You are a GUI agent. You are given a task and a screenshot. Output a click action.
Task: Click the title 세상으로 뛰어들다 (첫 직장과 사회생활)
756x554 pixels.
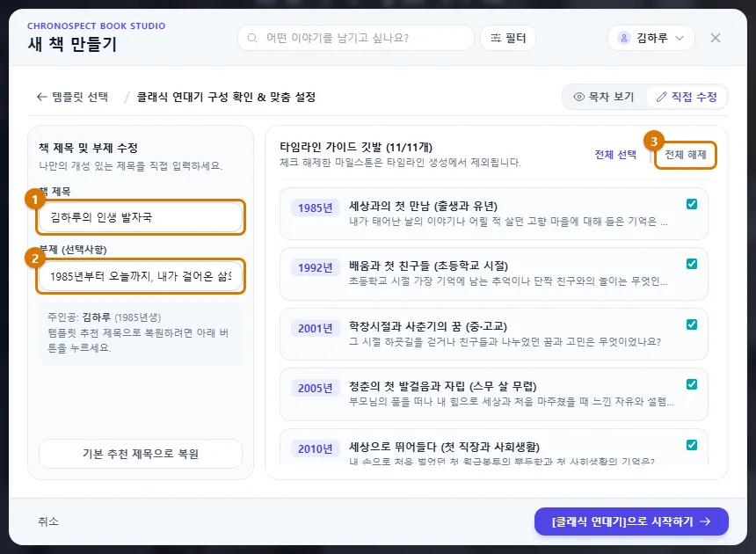tap(444, 447)
